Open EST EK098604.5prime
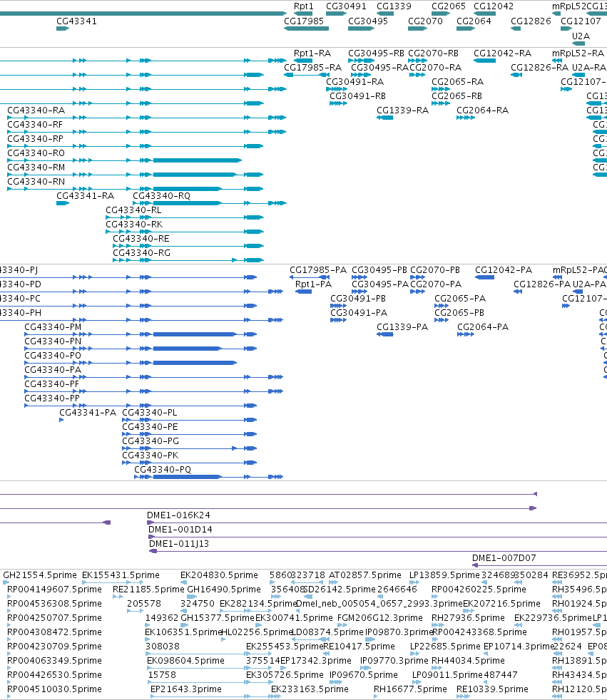Image resolution: width=607 pixels, height=700 pixels. coord(185,662)
